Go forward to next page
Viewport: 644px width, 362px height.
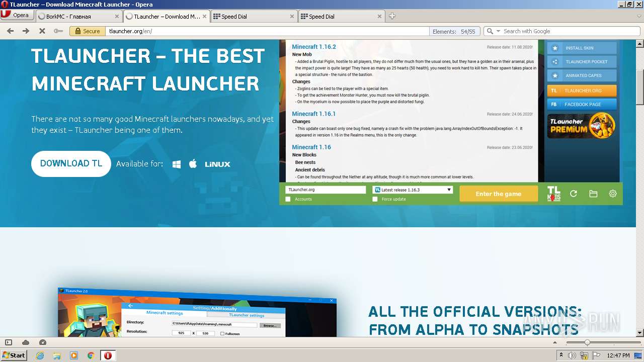[x=26, y=31]
